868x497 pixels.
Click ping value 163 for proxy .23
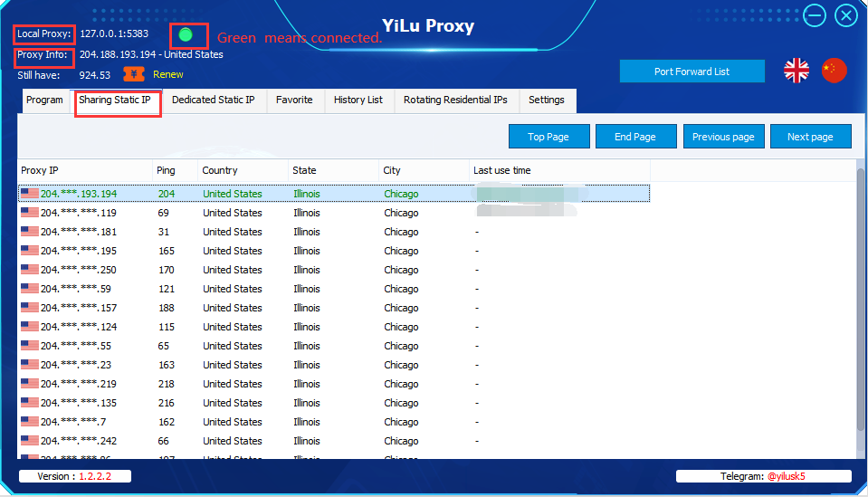point(166,365)
